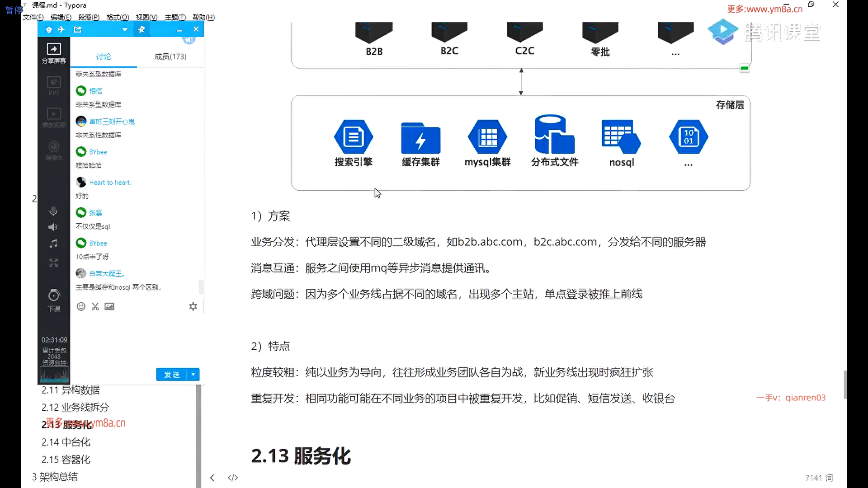Click the 发送 send button
Screen dimensions: 868x488
click(172, 375)
